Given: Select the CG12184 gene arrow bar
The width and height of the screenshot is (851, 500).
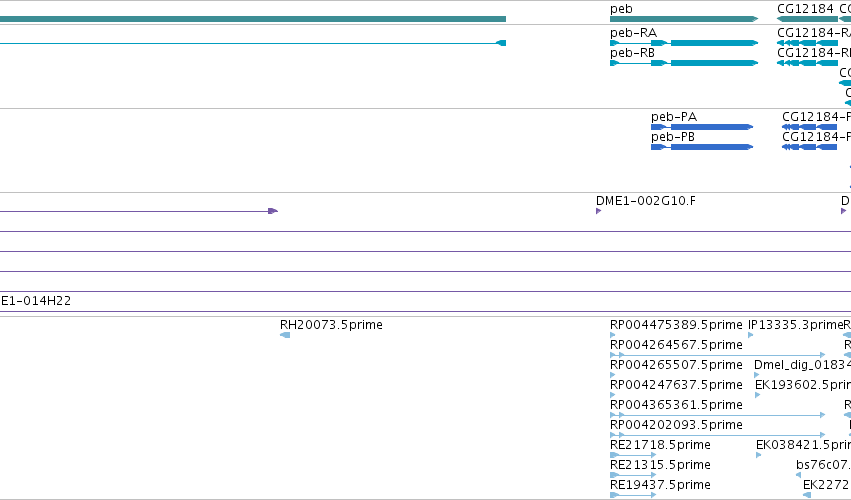Looking at the screenshot, I should tap(807, 19).
